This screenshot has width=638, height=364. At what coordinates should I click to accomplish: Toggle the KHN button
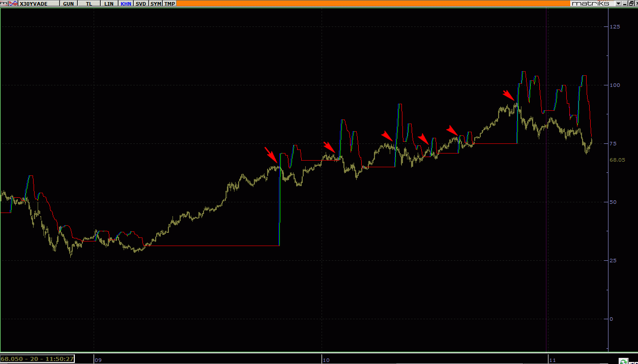tap(126, 4)
